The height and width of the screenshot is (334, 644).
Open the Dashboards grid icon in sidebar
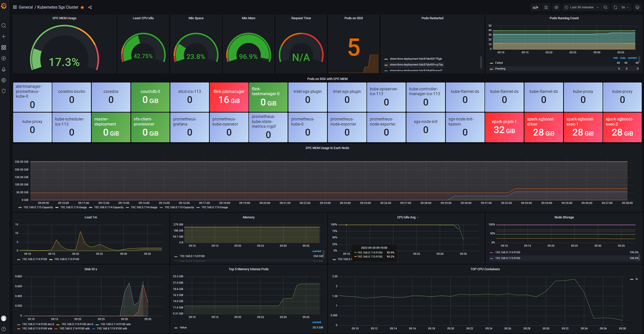point(4,47)
